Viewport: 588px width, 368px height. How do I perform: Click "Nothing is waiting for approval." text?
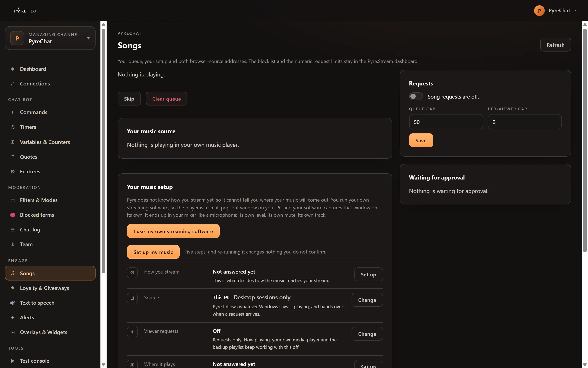[449, 191]
